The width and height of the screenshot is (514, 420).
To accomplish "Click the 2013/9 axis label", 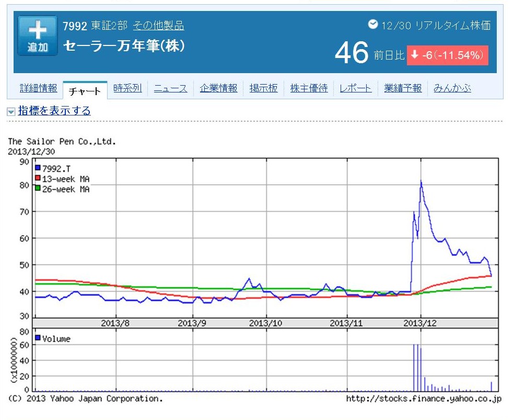I will (192, 323).
